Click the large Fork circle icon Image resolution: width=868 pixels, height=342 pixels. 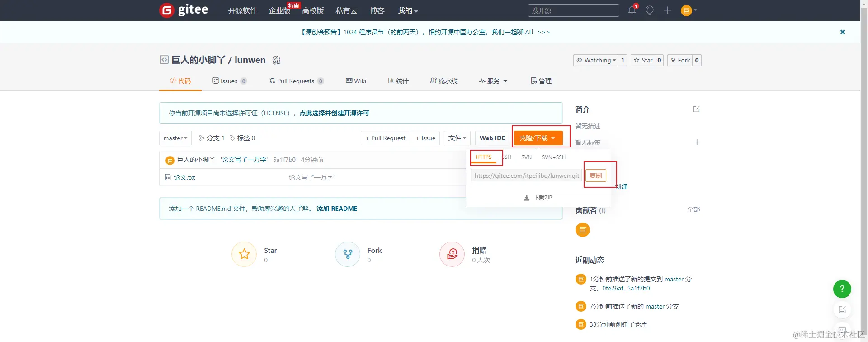coord(348,254)
